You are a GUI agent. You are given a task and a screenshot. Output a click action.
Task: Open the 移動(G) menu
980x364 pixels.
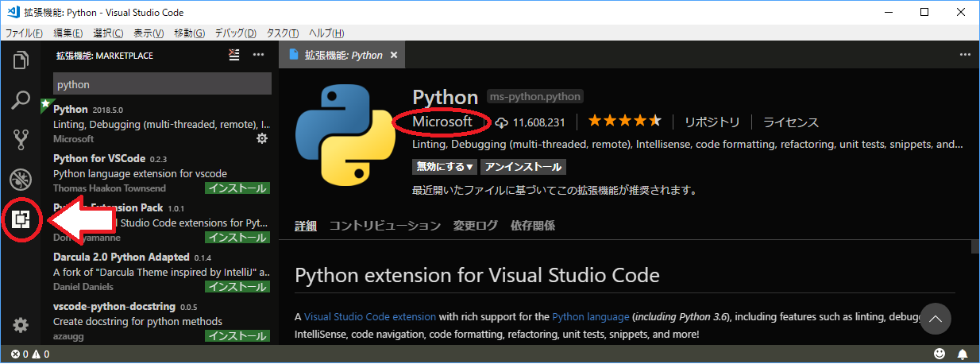(189, 33)
